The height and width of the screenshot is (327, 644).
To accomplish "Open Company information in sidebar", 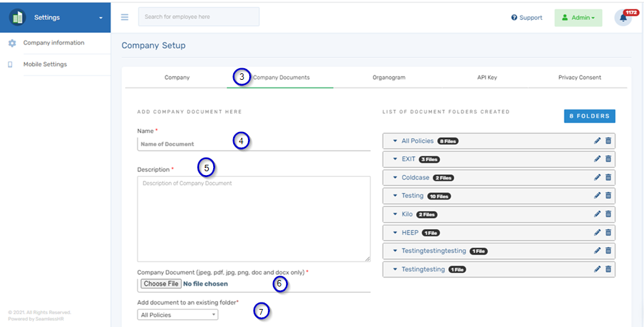I will pos(54,42).
